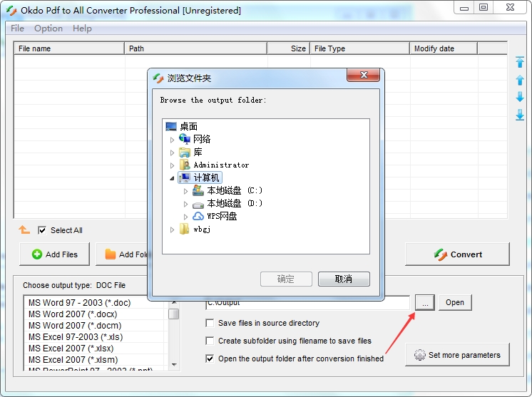Open the Option menu
The width and height of the screenshot is (532, 397).
[x=48, y=28]
